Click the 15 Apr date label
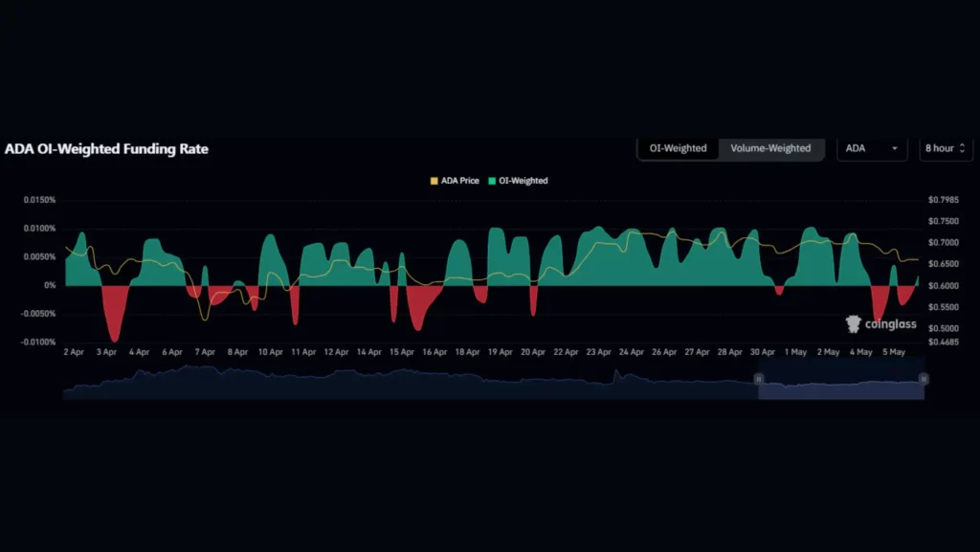 (x=402, y=352)
